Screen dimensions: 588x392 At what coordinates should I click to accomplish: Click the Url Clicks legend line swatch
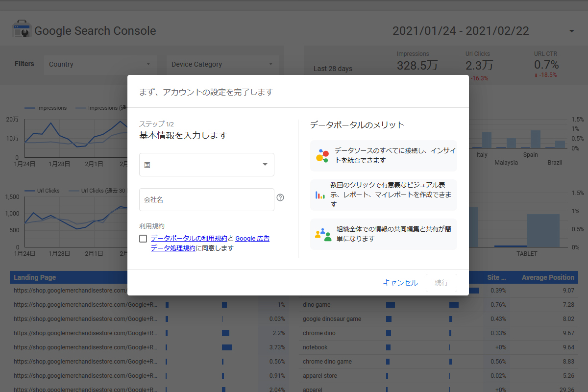[30, 191]
